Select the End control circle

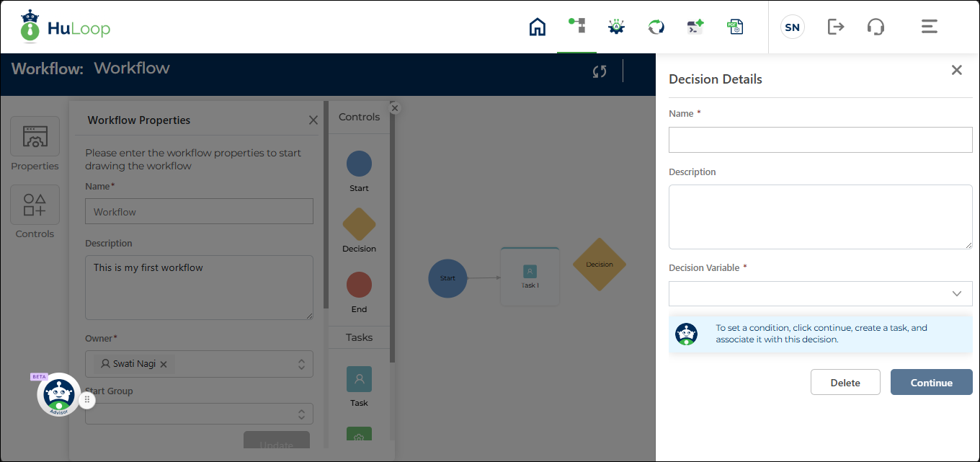pos(359,285)
